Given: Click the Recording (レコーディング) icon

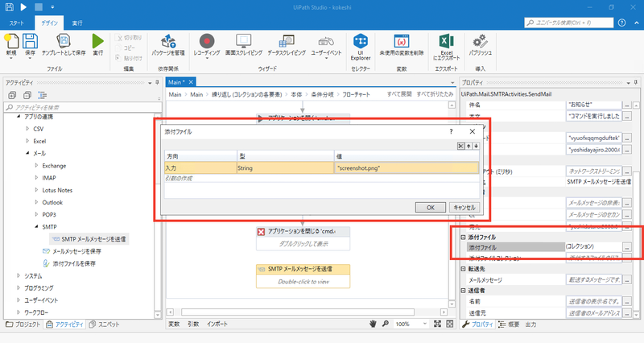Looking at the screenshot, I should (x=207, y=41).
